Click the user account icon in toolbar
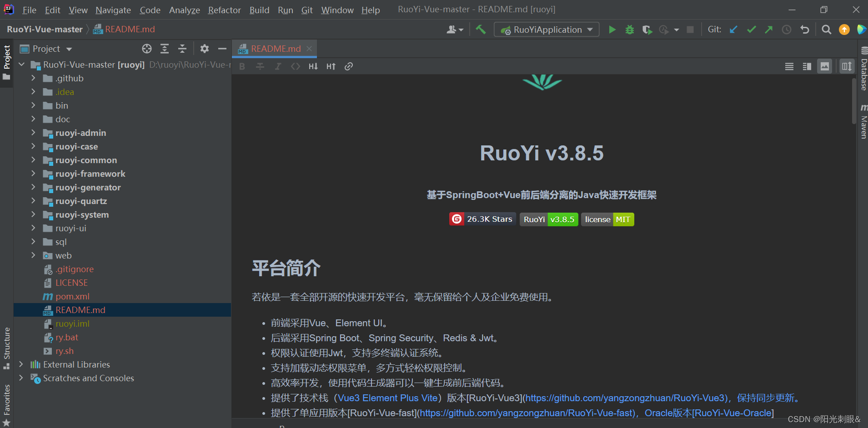The width and height of the screenshot is (868, 428). (x=455, y=30)
